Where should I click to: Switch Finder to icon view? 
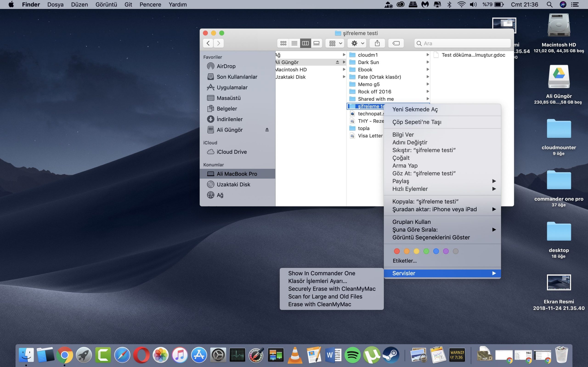click(x=283, y=43)
